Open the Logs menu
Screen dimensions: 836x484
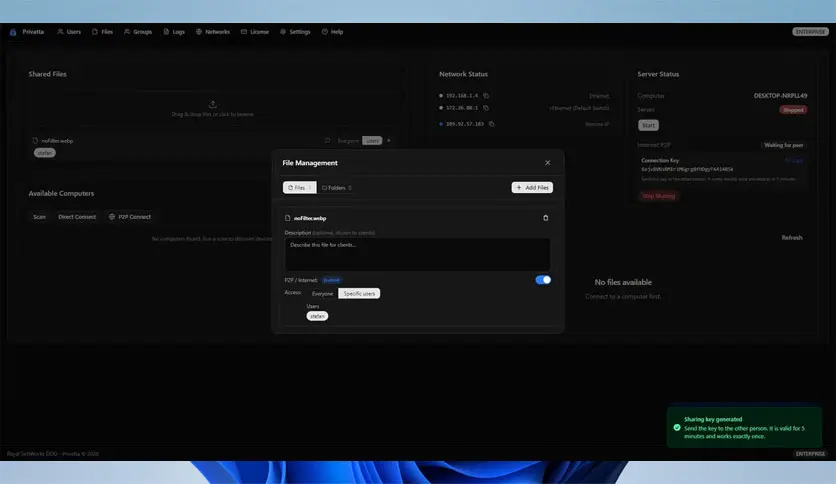pyautogui.click(x=174, y=32)
